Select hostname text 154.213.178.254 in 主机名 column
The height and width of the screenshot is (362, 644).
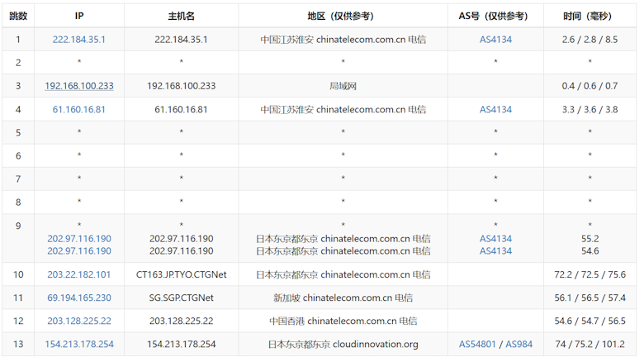181,345
